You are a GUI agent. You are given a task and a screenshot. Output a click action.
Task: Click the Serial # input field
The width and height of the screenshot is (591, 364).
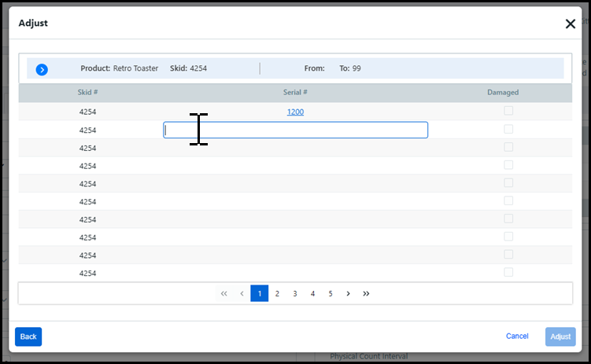[x=295, y=130]
